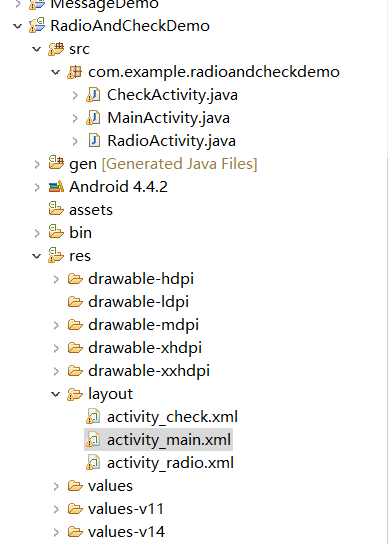Image resolution: width=388 pixels, height=544 pixels.
Task: Expand the Android 4.4.2 library node
Action: tap(37, 187)
